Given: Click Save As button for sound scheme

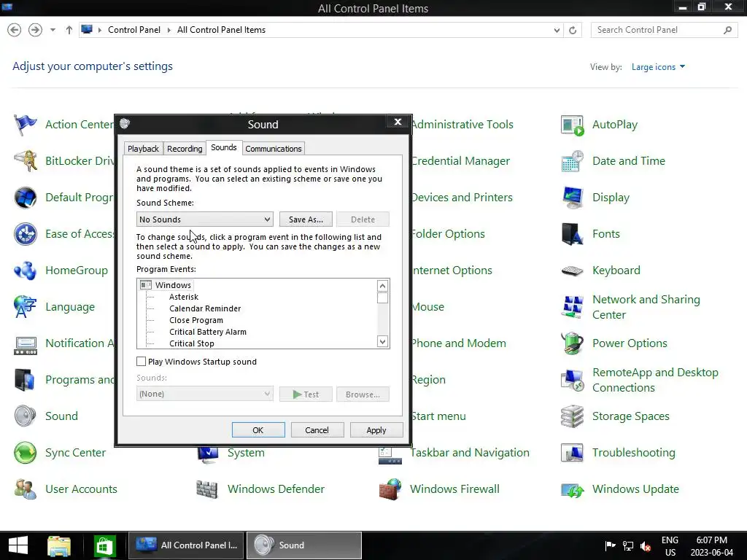Looking at the screenshot, I should pyautogui.click(x=306, y=219).
